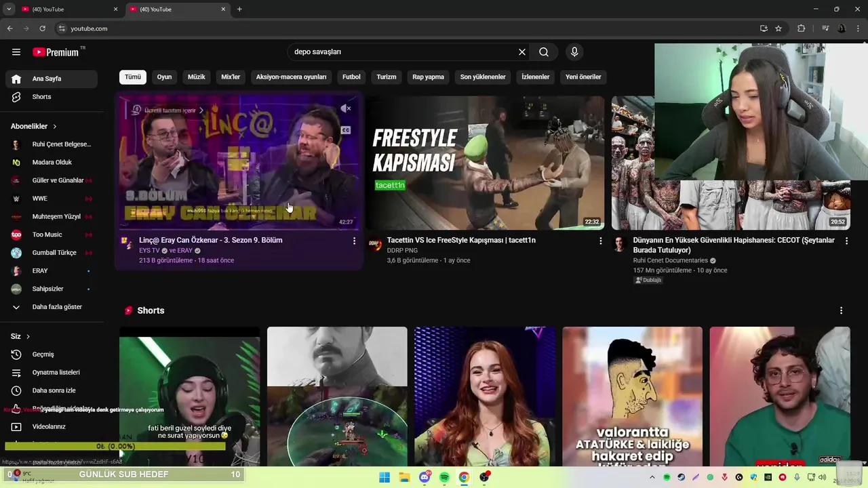Select the Turizm filter chip

pos(387,77)
